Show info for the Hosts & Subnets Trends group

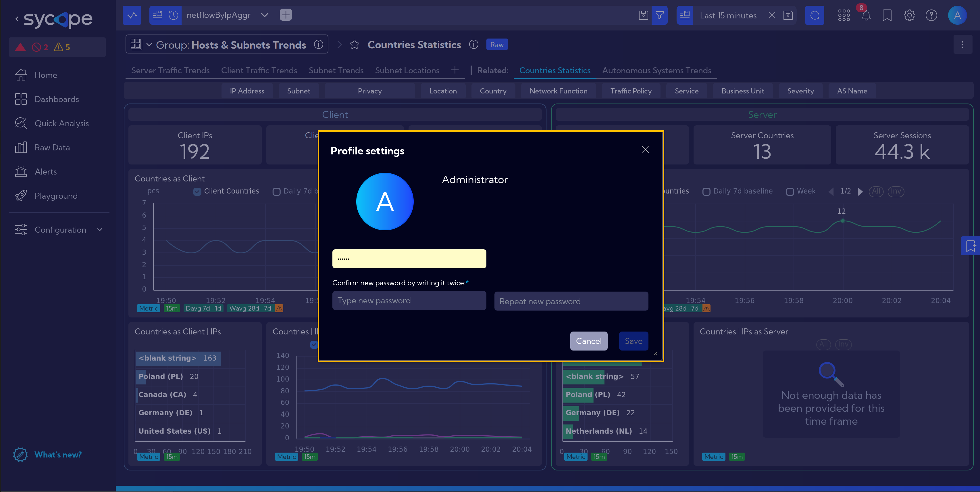318,45
